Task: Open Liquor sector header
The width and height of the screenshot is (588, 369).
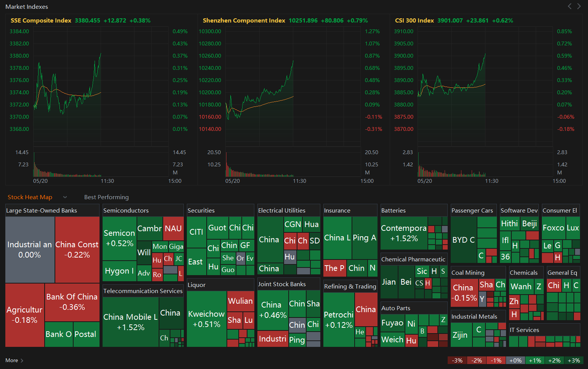Action: pos(220,285)
